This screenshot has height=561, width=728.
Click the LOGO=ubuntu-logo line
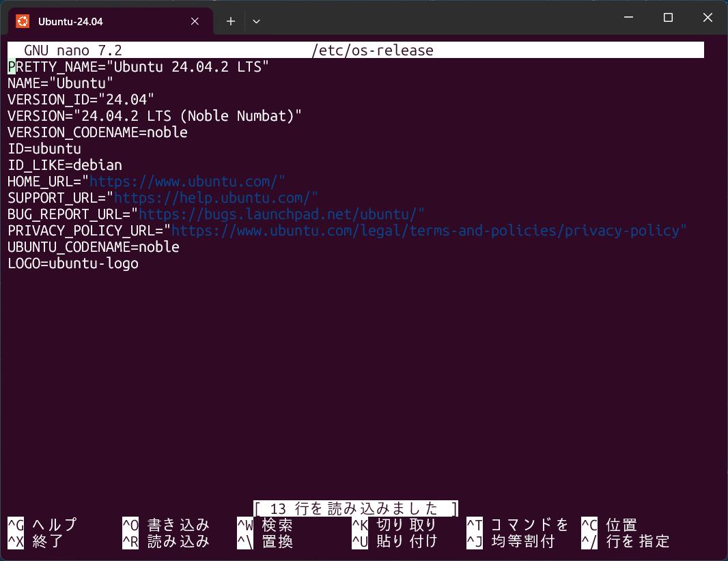coord(73,263)
